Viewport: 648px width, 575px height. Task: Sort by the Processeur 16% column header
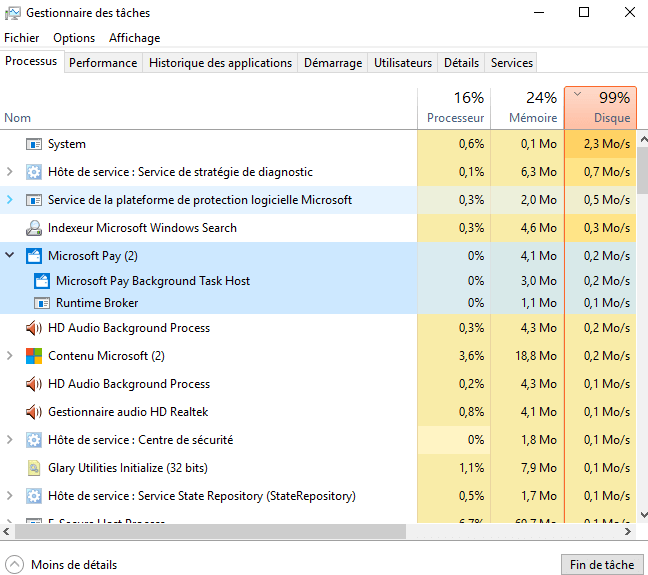tap(454, 108)
